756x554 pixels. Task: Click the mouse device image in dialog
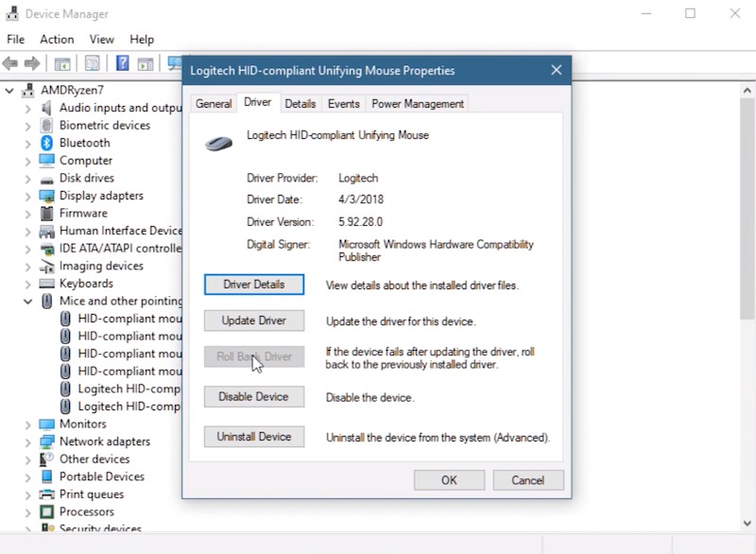pyautogui.click(x=218, y=143)
